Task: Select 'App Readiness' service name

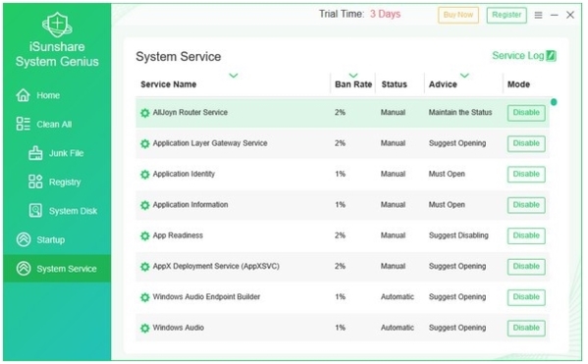Action: pyautogui.click(x=178, y=235)
